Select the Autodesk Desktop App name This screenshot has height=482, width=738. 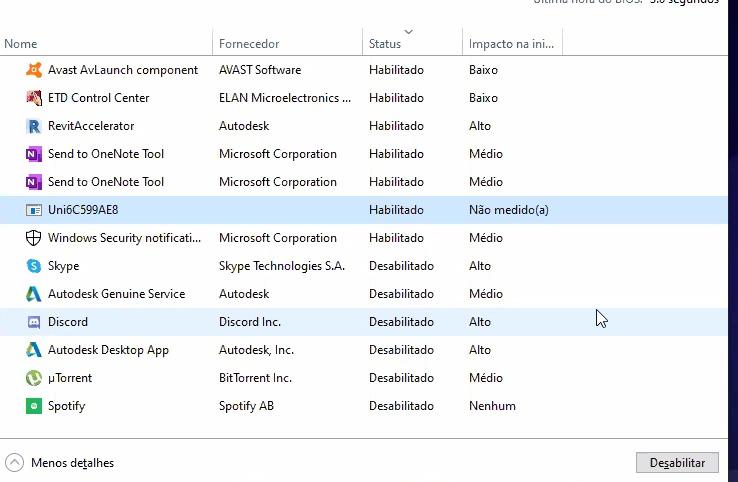coord(108,350)
